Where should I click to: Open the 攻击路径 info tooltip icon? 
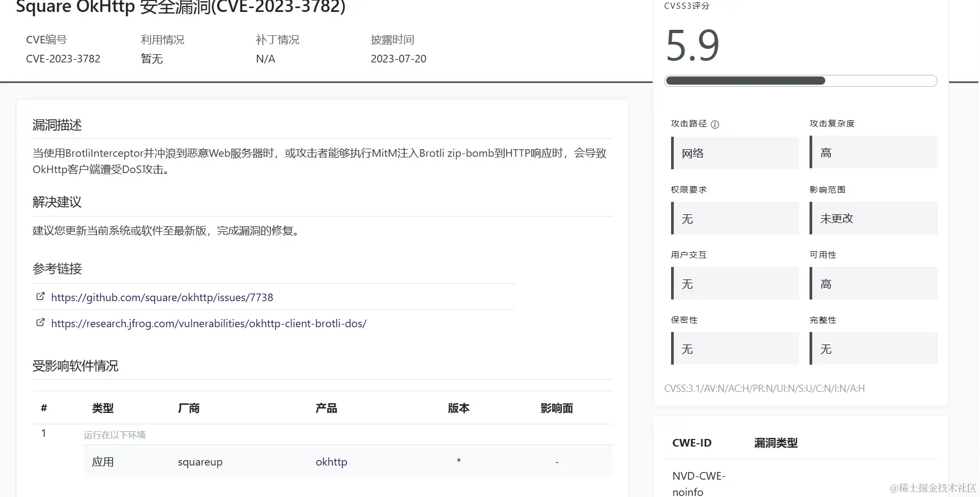(x=716, y=124)
